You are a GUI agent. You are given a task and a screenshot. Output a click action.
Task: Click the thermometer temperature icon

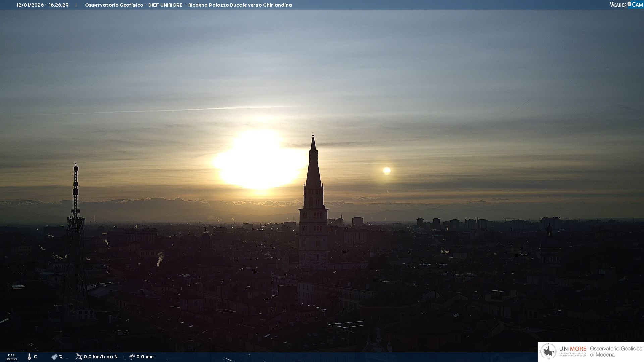(x=29, y=357)
